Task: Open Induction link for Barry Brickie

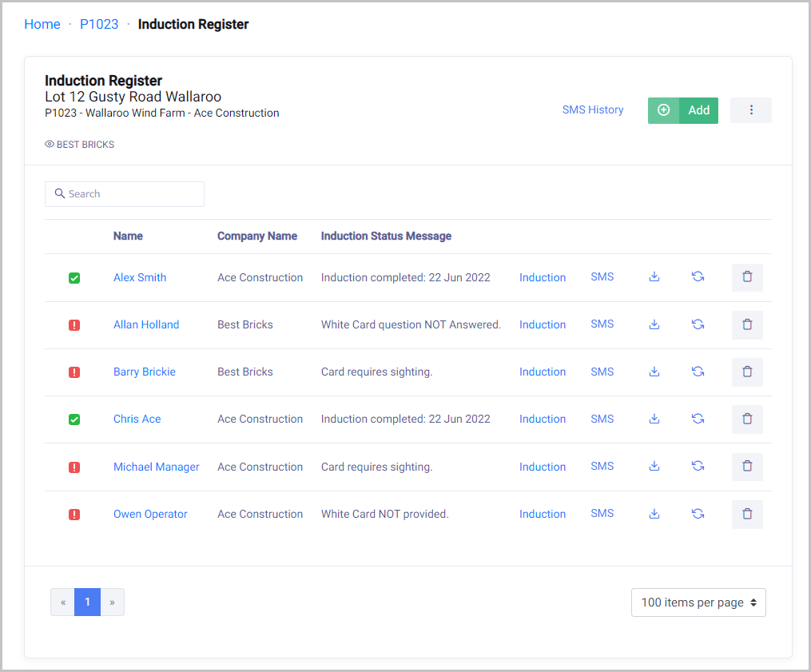Action: tap(543, 372)
